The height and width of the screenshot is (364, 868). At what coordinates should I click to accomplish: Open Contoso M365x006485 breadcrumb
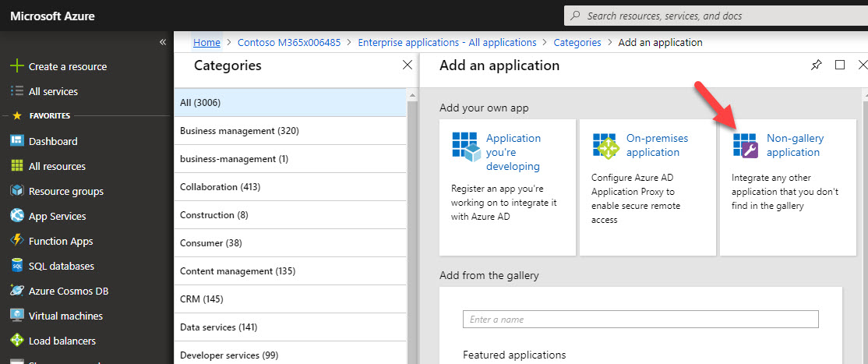289,42
